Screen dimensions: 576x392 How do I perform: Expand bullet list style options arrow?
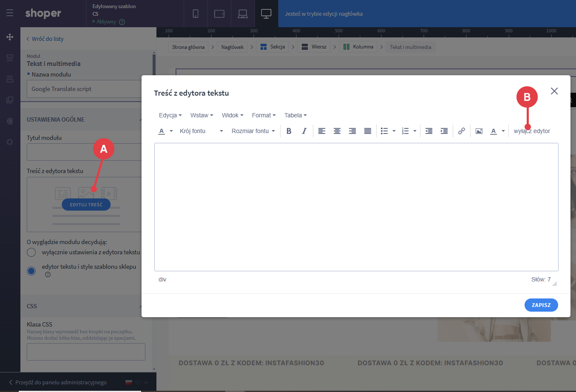pyautogui.click(x=394, y=131)
